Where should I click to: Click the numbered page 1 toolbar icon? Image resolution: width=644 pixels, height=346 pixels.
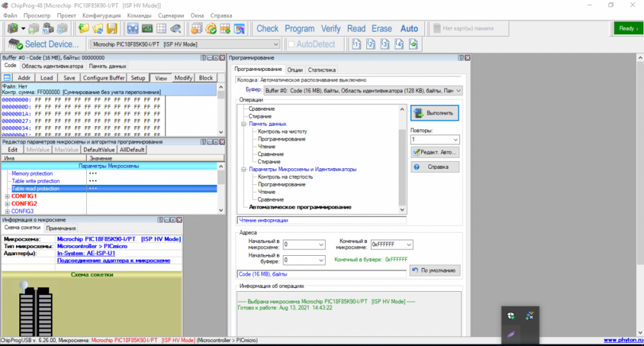(x=356, y=44)
